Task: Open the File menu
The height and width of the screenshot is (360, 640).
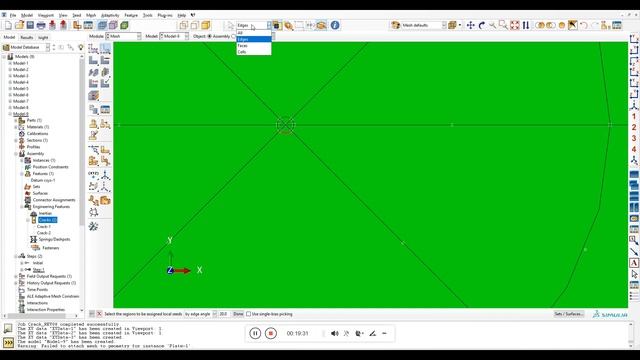Action: [13, 15]
